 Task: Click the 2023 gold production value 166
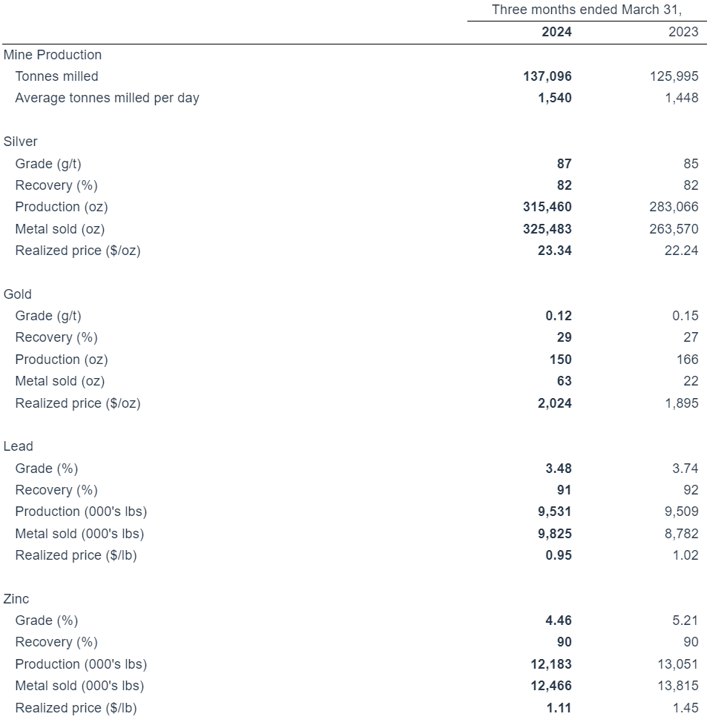point(687,360)
